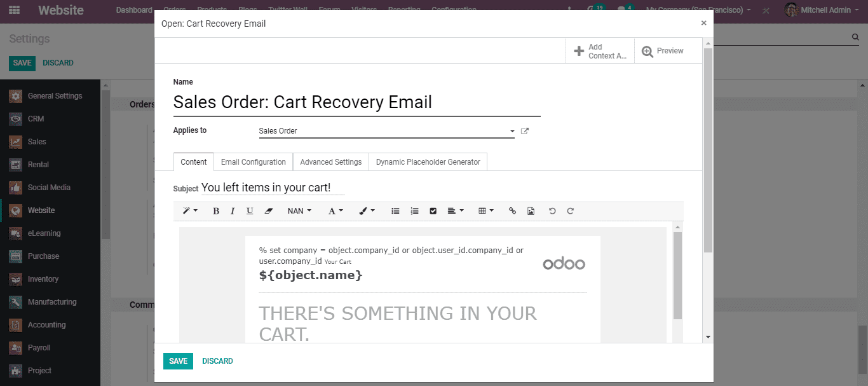Save the email template dialog
This screenshot has width=868, height=386.
pos(178,361)
